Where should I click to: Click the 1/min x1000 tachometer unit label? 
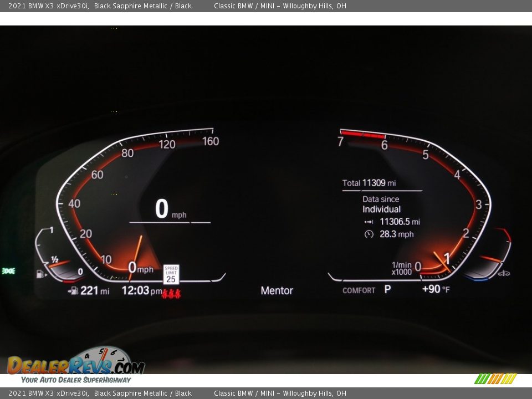(402, 268)
